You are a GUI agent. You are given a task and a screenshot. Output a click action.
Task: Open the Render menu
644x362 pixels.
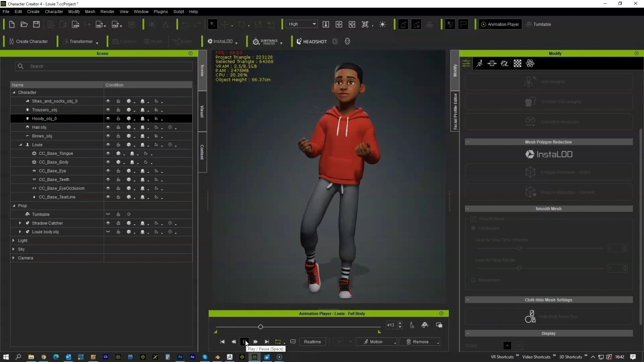[107, 12]
